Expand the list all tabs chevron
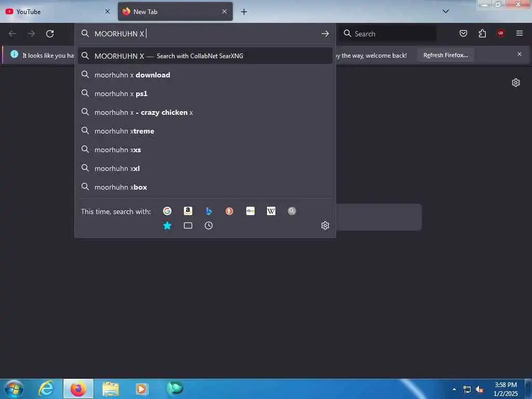This screenshot has width=532, height=399. tap(446, 11)
